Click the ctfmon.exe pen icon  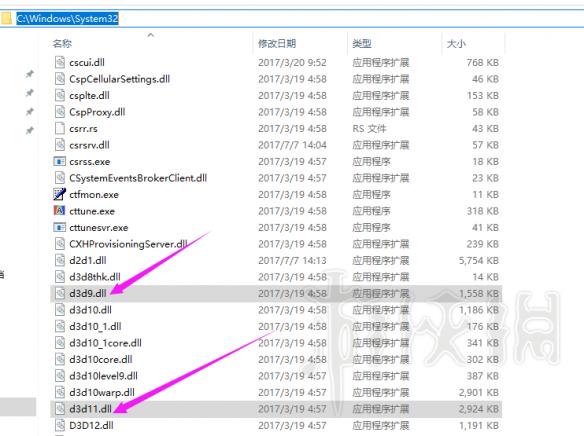pyautogui.click(x=60, y=194)
